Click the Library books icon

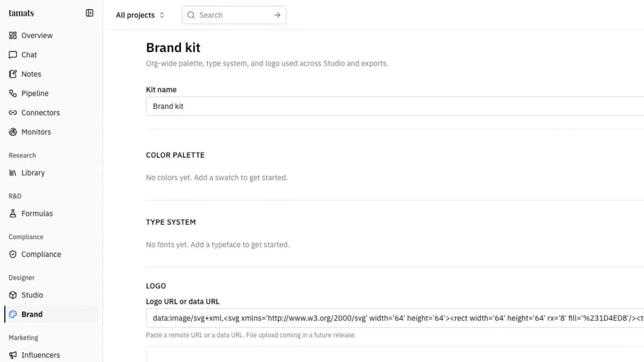pyautogui.click(x=13, y=172)
